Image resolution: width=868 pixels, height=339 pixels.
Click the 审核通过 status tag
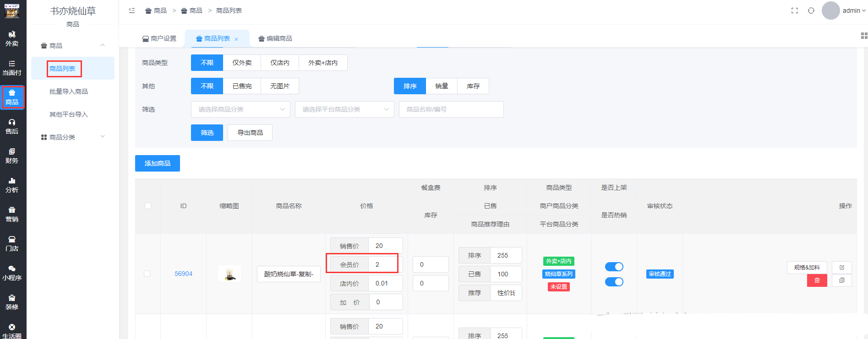point(660,274)
